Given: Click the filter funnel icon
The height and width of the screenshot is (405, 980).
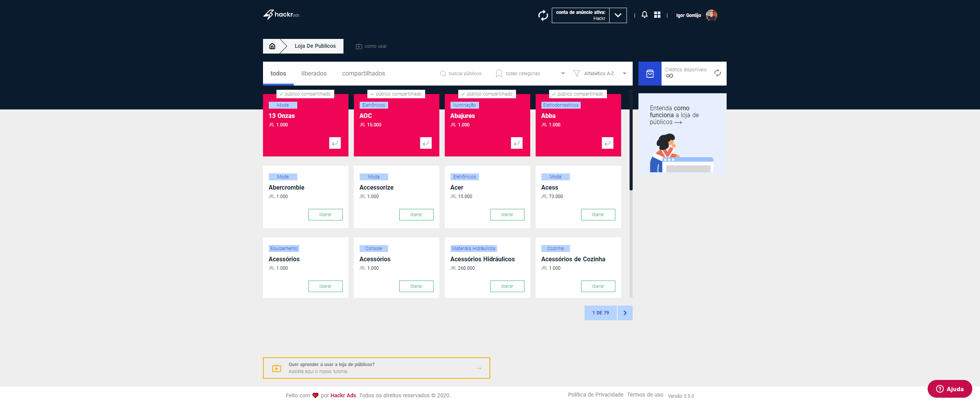Looking at the screenshot, I should [x=576, y=74].
